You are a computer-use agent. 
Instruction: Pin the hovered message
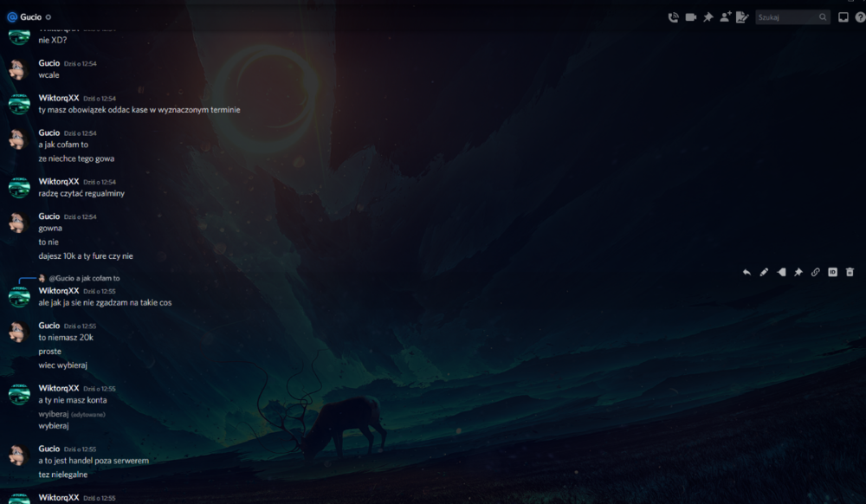coord(798,272)
